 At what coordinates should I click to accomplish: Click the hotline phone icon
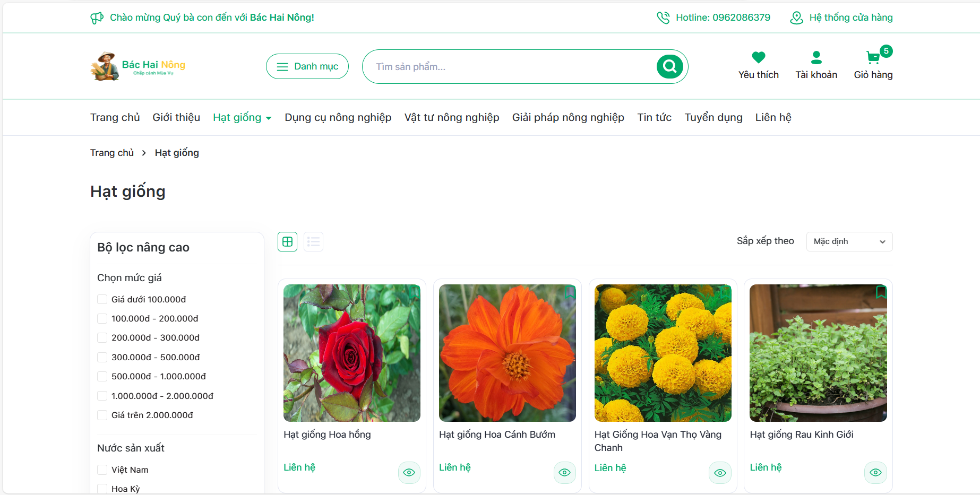tap(663, 18)
